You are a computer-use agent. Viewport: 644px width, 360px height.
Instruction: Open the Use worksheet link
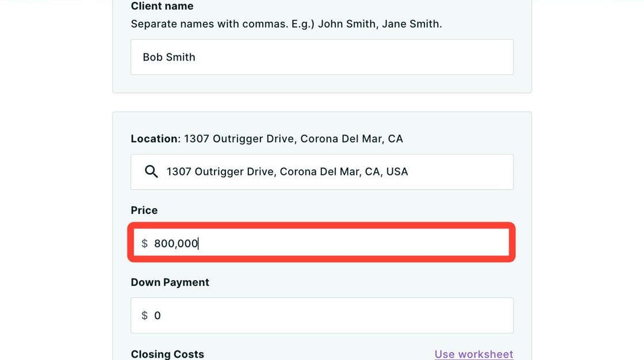point(474,354)
